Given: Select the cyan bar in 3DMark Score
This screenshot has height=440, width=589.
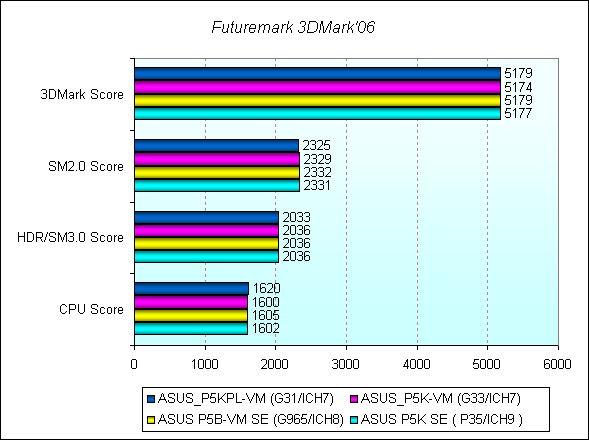Looking at the screenshot, I should [317, 113].
